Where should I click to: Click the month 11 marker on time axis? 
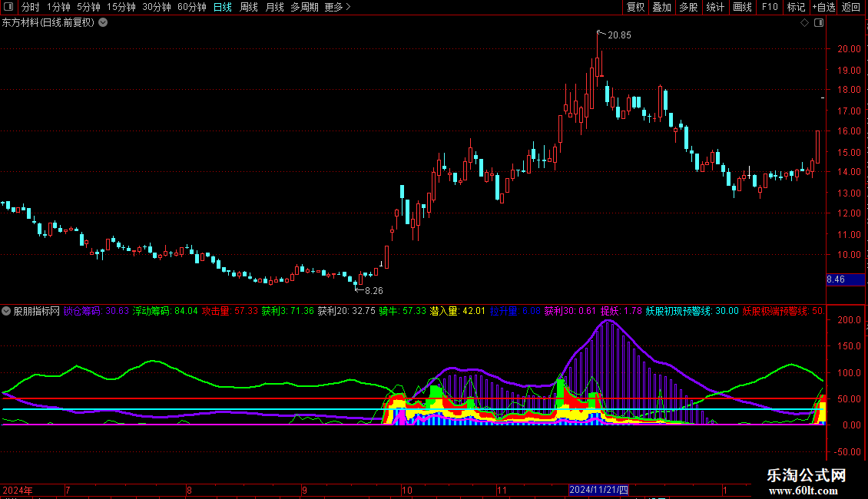pos(502,490)
